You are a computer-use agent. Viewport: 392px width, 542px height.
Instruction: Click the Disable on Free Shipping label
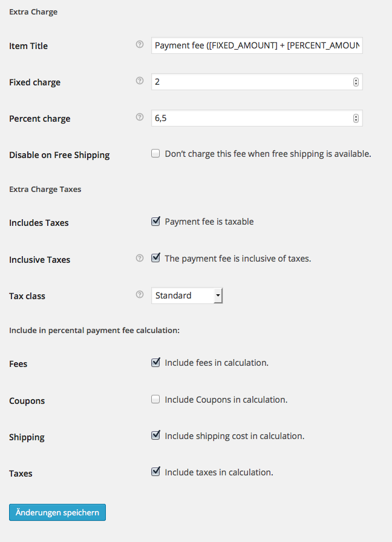point(59,155)
